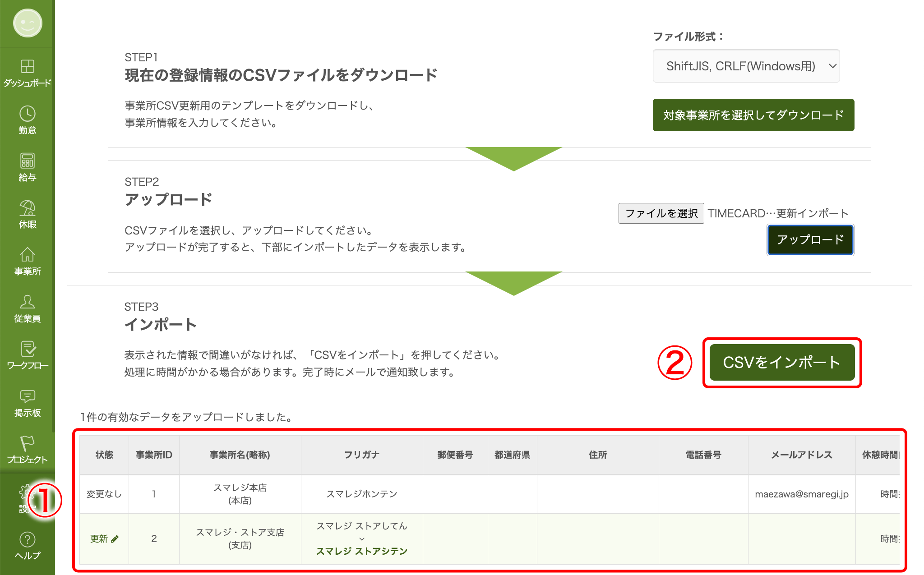Click the スマレジ・ストア支店 (支店) cell
Image resolution: width=924 pixels, height=575 pixels.
point(240,539)
